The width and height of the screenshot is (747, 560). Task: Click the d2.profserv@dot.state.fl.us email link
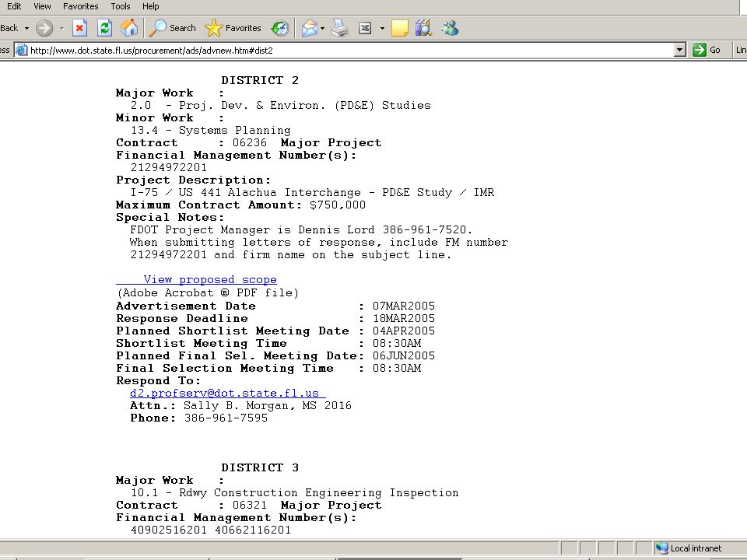point(228,394)
